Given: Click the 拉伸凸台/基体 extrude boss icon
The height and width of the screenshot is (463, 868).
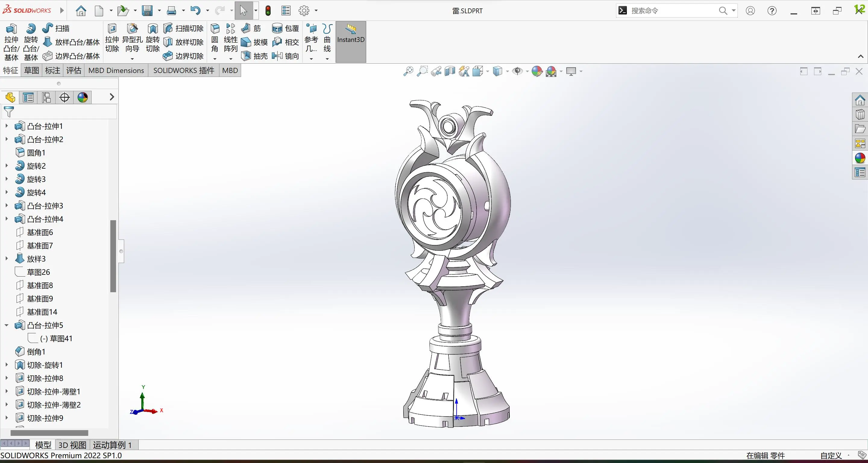Looking at the screenshot, I should click(11, 29).
